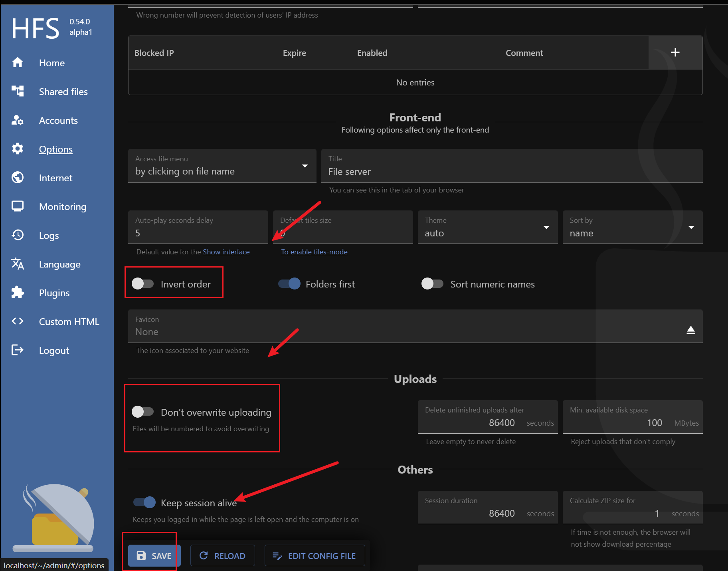728x571 pixels.
Task: Open the Access file menu dropdown
Action: tap(222, 166)
